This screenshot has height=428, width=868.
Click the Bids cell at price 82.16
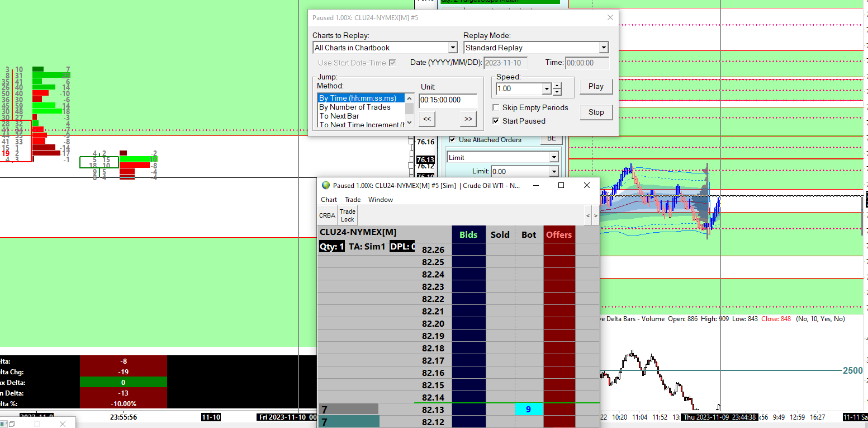pos(468,373)
